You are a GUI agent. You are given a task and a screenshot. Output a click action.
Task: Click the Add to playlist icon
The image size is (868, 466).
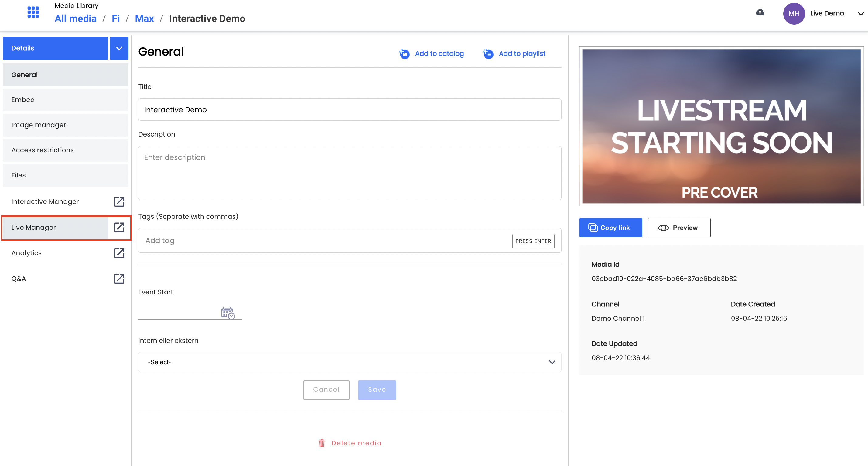pyautogui.click(x=488, y=53)
